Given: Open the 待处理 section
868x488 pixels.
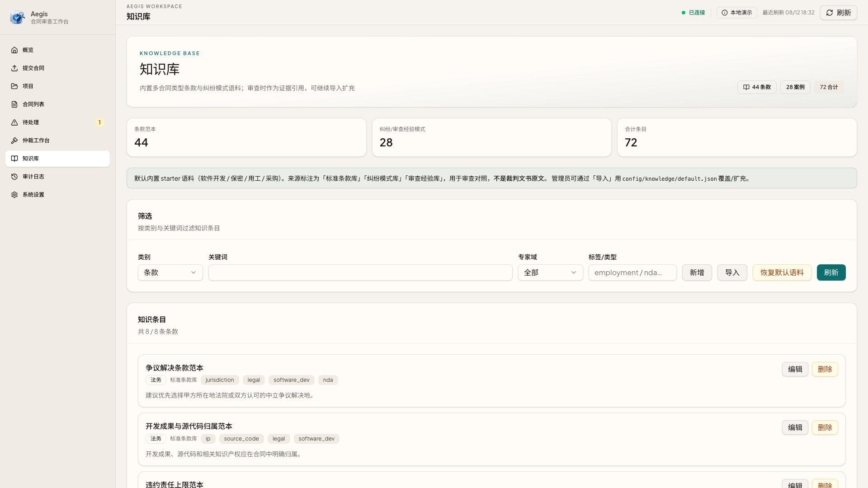Looking at the screenshot, I should pyautogui.click(x=57, y=122).
